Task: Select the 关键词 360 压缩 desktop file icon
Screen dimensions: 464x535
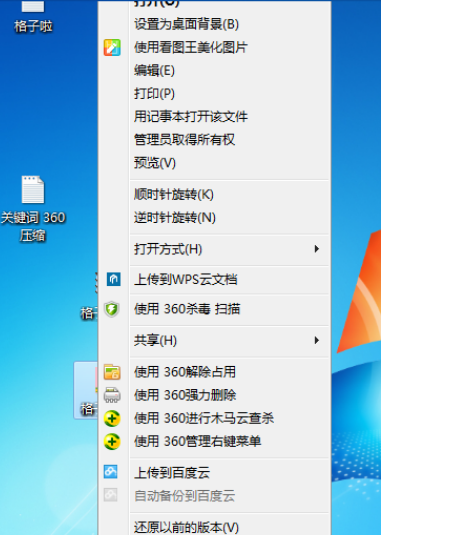Action: pyautogui.click(x=33, y=189)
